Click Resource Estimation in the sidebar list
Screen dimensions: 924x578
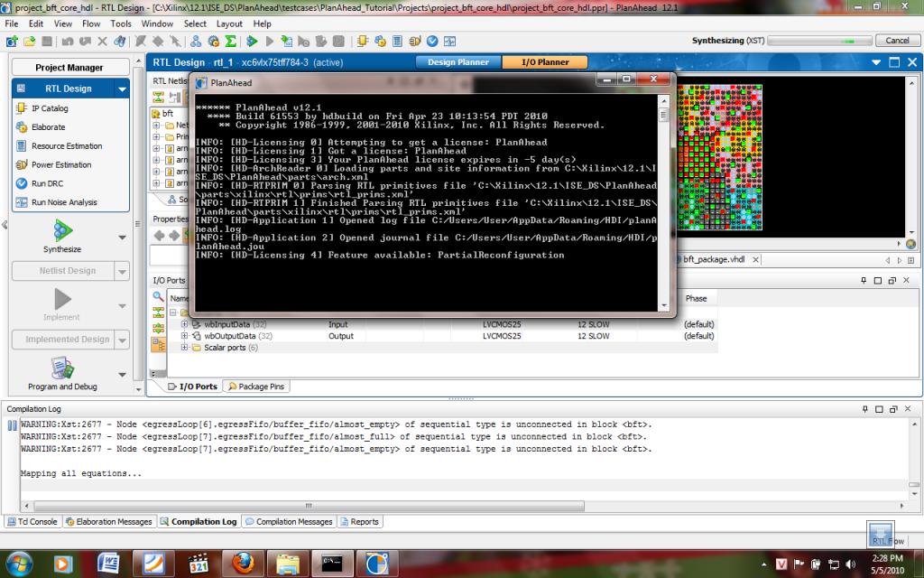pos(67,145)
